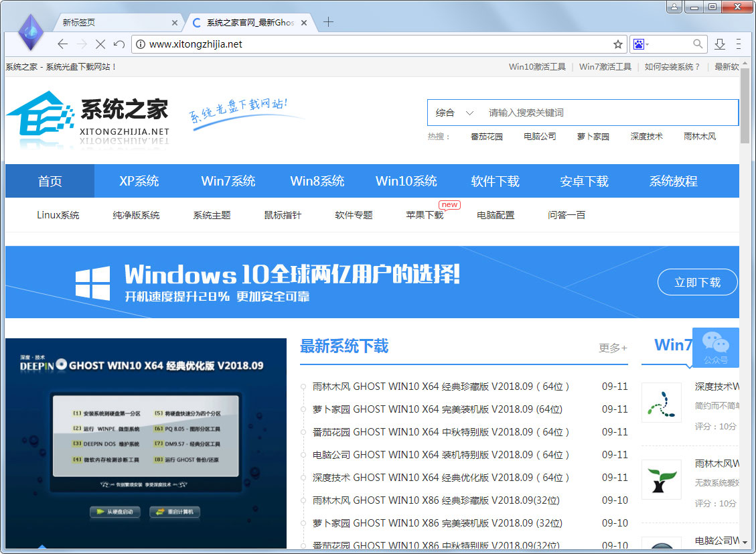
Task: Open the 苹果下载 sub-navigation link
Action: (425, 215)
